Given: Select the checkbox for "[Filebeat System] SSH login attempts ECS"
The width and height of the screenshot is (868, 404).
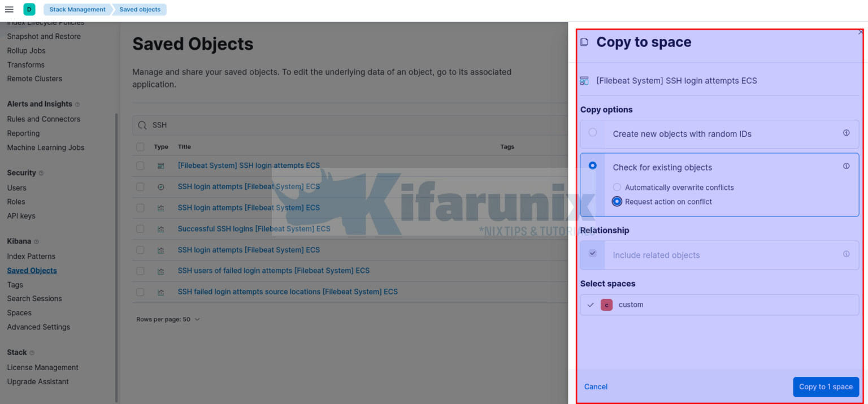Looking at the screenshot, I should point(140,165).
